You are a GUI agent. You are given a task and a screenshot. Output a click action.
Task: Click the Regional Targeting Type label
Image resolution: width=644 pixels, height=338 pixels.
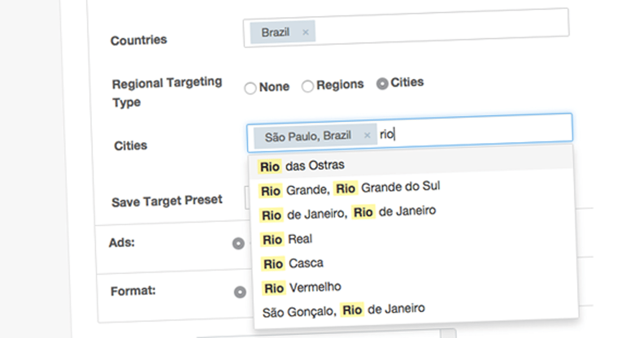(167, 92)
